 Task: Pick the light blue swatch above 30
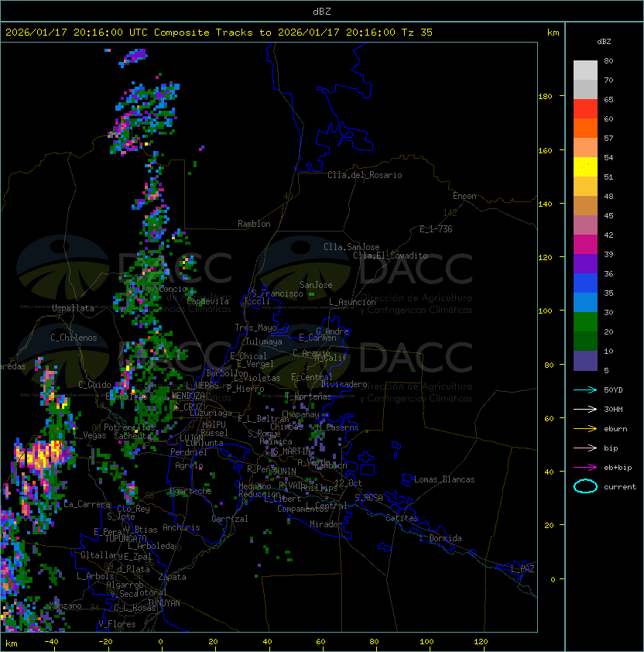585,302
